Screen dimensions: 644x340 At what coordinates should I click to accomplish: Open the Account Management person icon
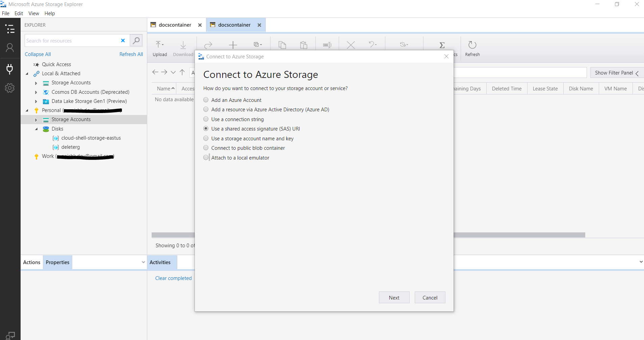tap(10, 48)
